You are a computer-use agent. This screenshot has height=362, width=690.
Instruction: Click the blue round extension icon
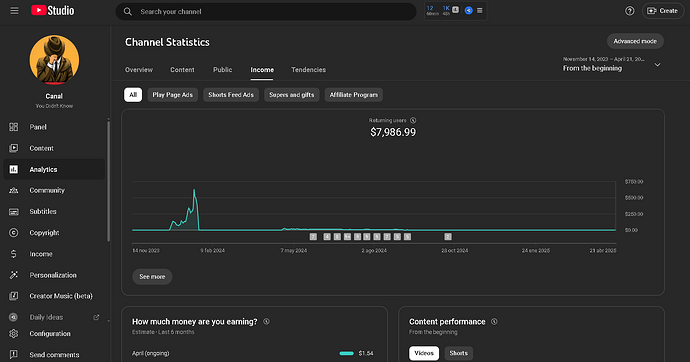[x=469, y=11]
